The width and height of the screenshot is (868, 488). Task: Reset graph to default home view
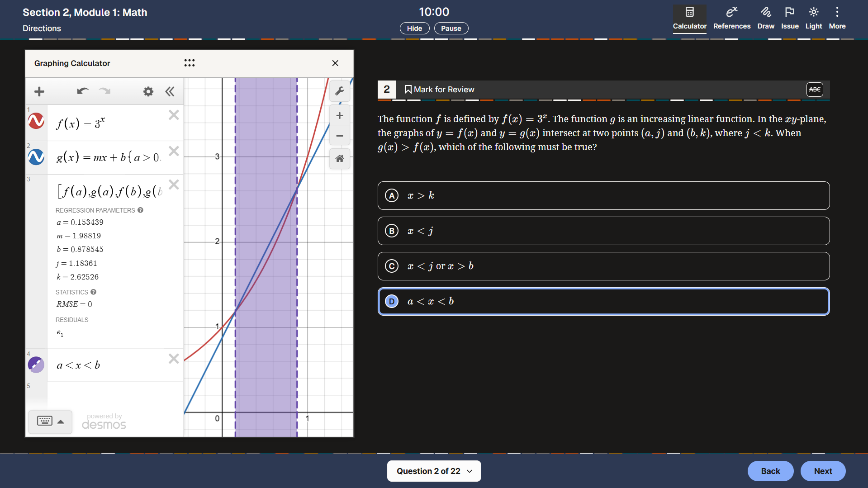(x=339, y=158)
